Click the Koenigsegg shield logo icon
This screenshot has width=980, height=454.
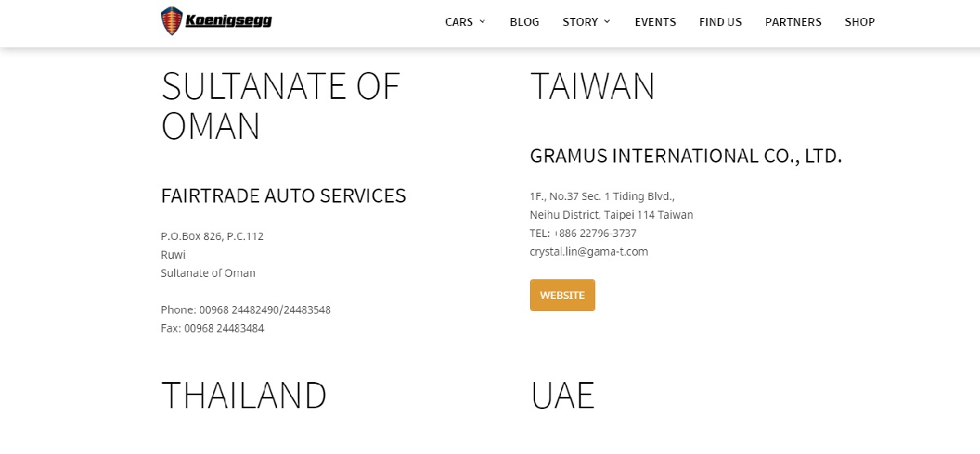171,21
